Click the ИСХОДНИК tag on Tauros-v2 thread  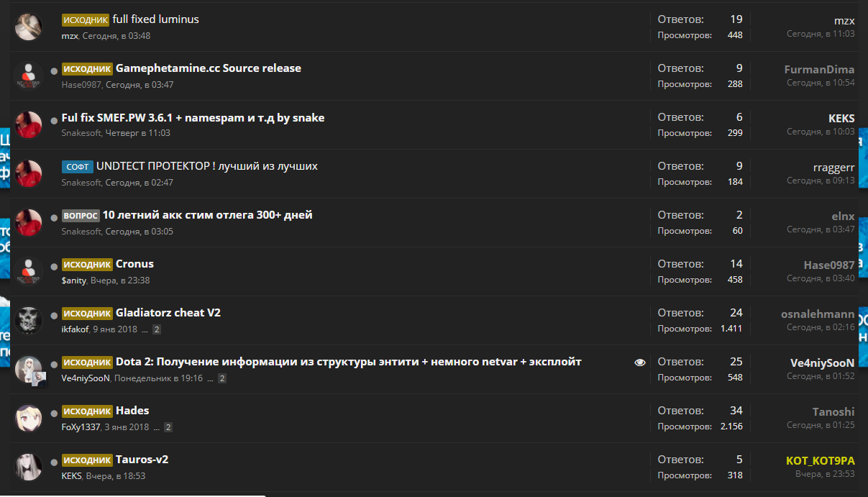pos(87,460)
